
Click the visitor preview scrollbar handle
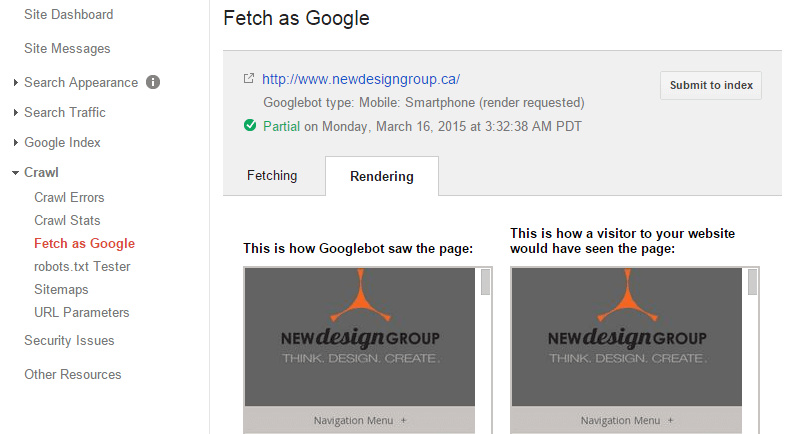pyautogui.click(x=752, y=282)
